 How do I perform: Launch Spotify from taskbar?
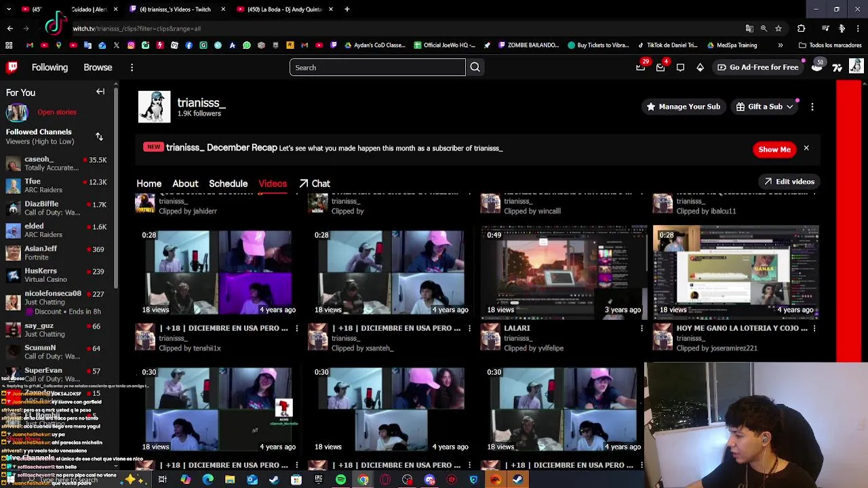click(x=341, y=480)
